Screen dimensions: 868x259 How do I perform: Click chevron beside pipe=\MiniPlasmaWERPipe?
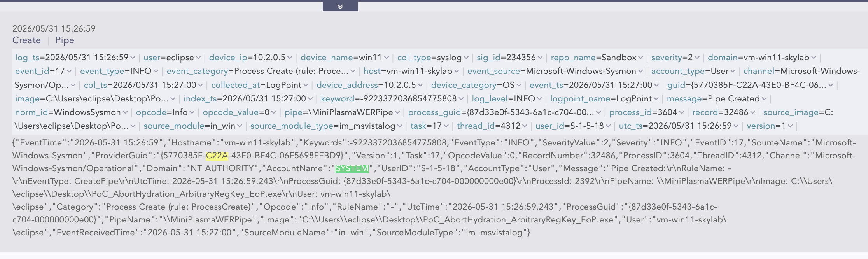(x=397, y=113)
